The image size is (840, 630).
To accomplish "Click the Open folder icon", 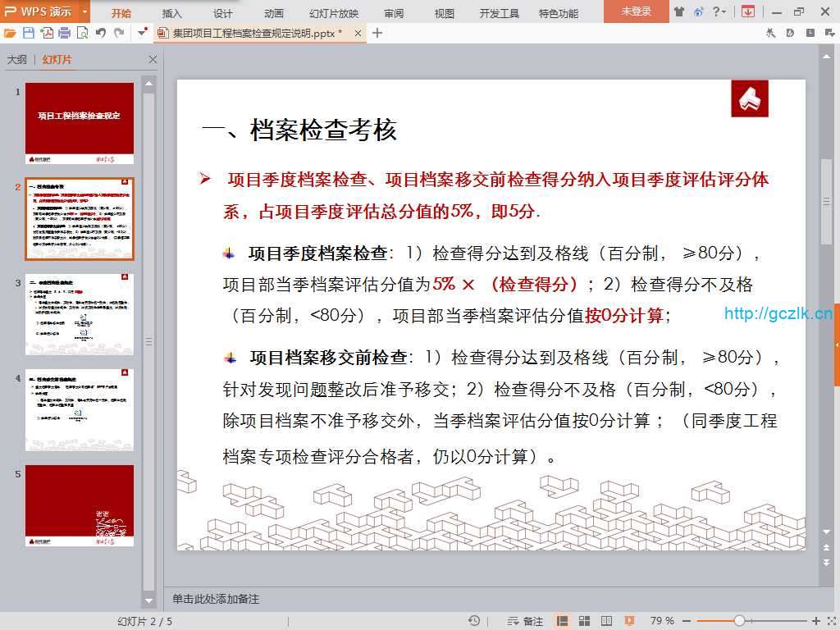I will 10,33.
